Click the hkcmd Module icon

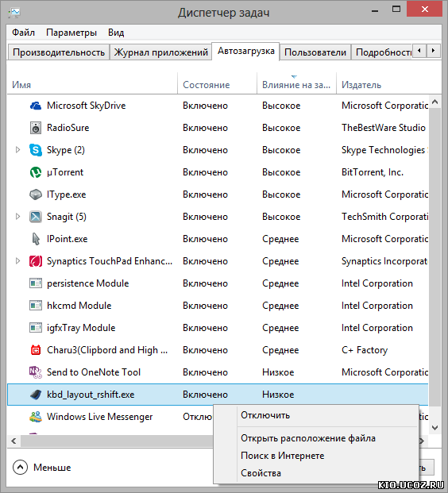pyautogui.click(x=36, y=306)
